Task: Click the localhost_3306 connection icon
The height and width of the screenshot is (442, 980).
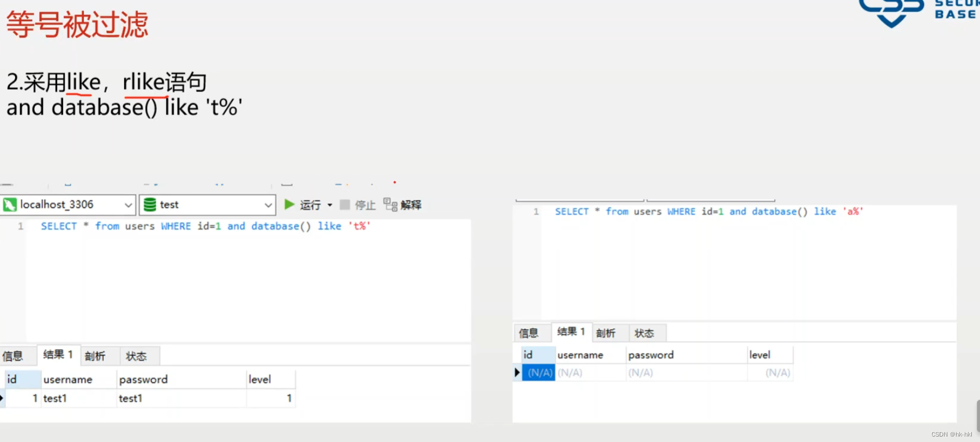Action: (x=10, y=205)
